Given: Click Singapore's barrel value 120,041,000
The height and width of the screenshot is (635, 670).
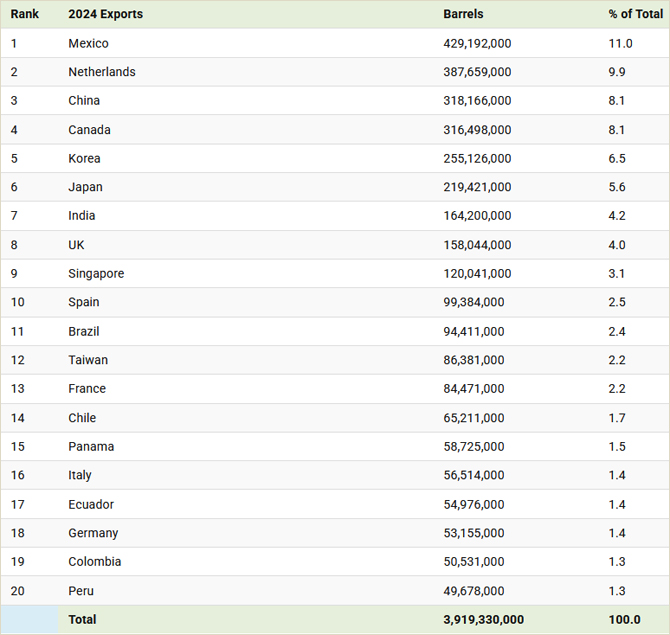Looking at the screenshot, I should point(477,273).
